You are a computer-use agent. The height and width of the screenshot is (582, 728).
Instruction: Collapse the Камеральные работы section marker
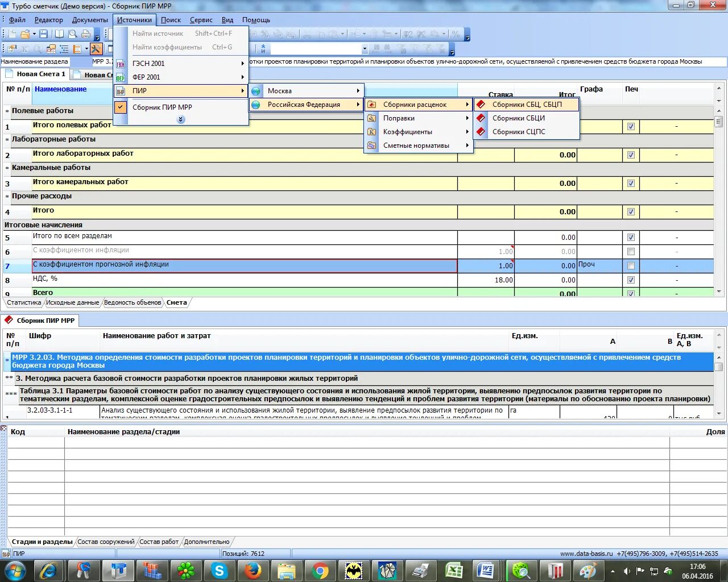click(7, 168)
